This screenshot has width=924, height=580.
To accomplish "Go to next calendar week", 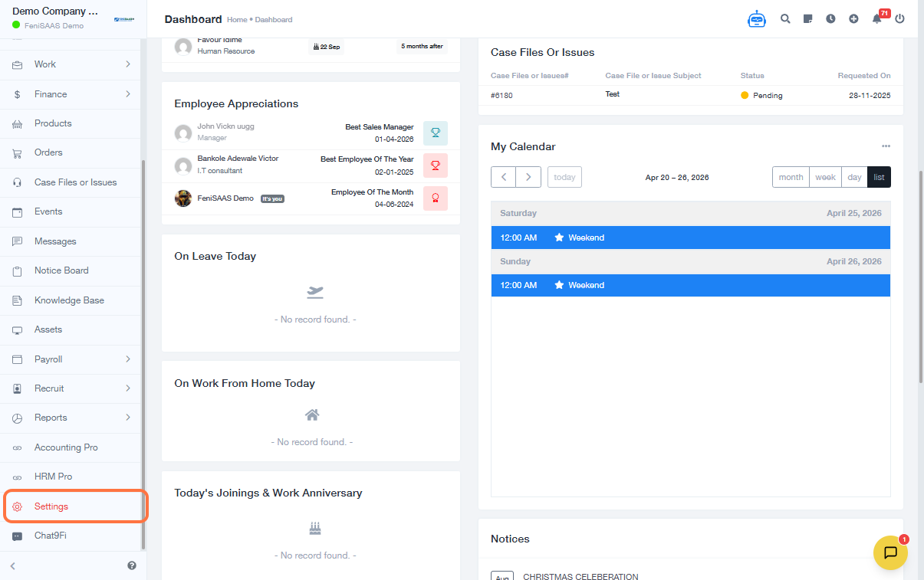I will click(528, 177).
